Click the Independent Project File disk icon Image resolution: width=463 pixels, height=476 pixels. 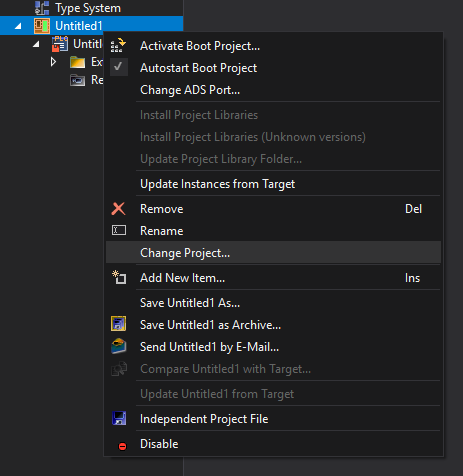(x=119, y=418)
